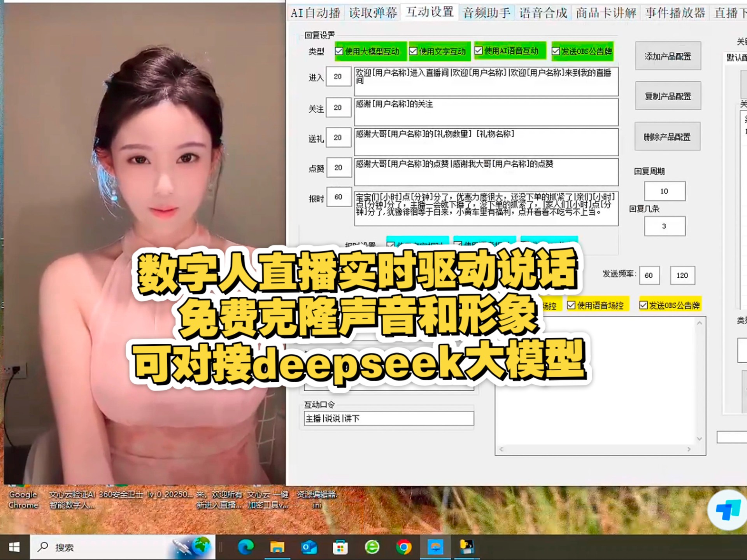Open Google Chrome from the taskbar
747x560 pixels.
(404, 547)
